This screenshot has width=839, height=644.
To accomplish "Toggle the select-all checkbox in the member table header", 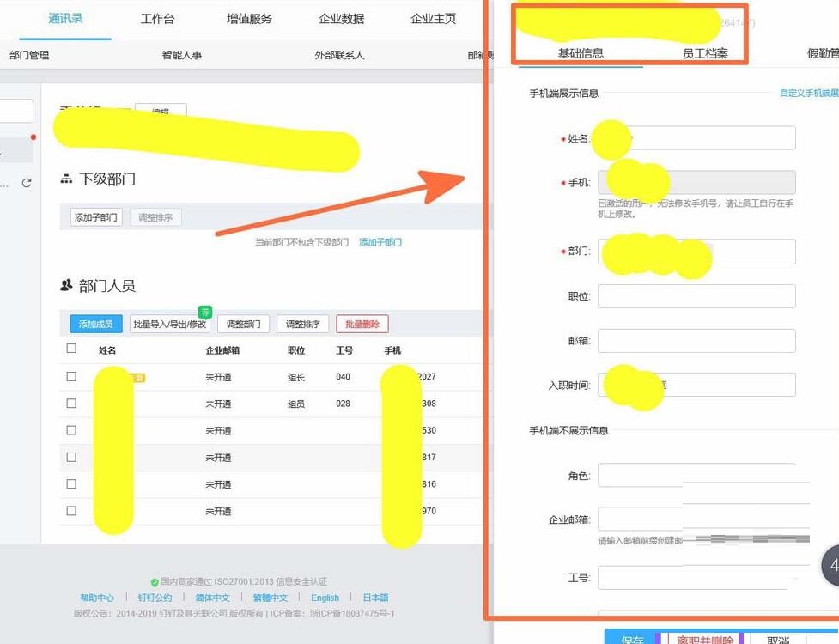I will 71,349.
